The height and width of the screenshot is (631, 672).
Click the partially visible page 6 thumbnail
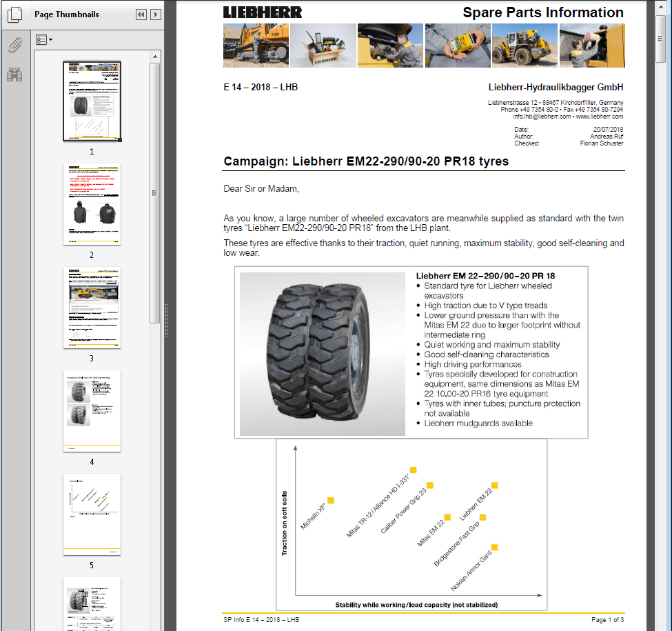(92, 603)
